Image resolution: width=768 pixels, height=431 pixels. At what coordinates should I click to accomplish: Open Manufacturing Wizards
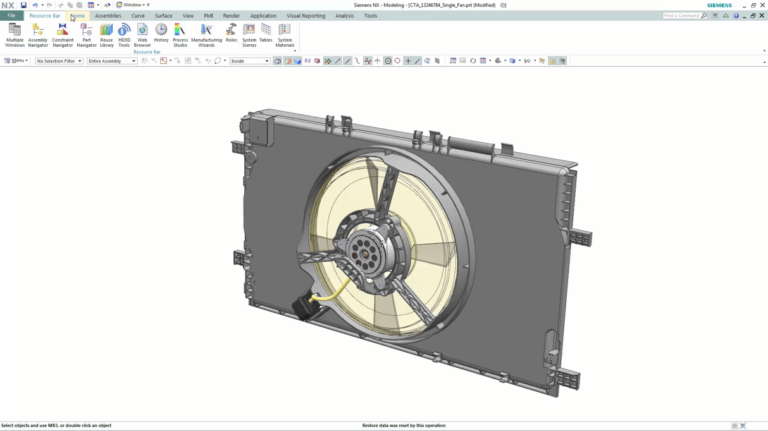coord(206,35)
